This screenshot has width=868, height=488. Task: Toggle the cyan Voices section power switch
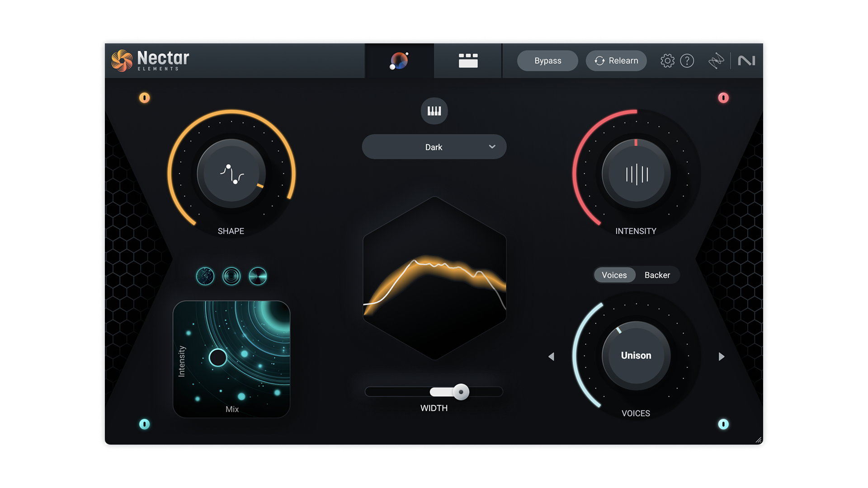coord(724,424)
